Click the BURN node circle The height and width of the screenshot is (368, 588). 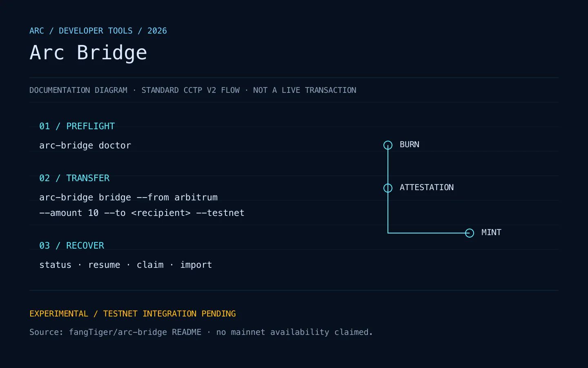click(388, 145)
